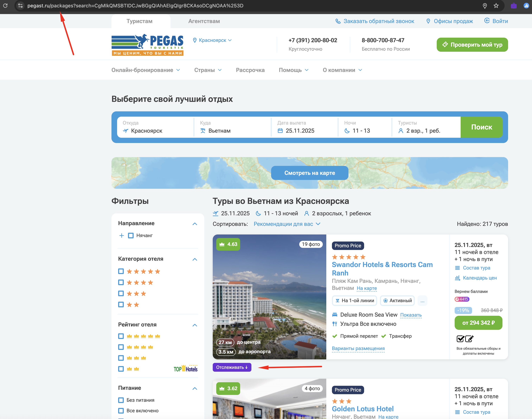The width and height of the screenshot is (532, 419).
Task: Click the plus icon next to Нячанг
Action: click(122, 236)
